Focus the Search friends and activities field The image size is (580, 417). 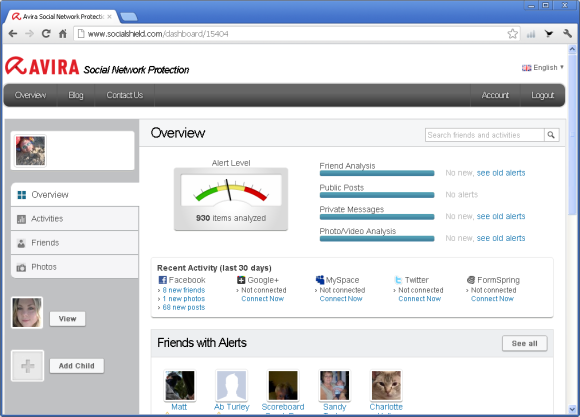485,135
